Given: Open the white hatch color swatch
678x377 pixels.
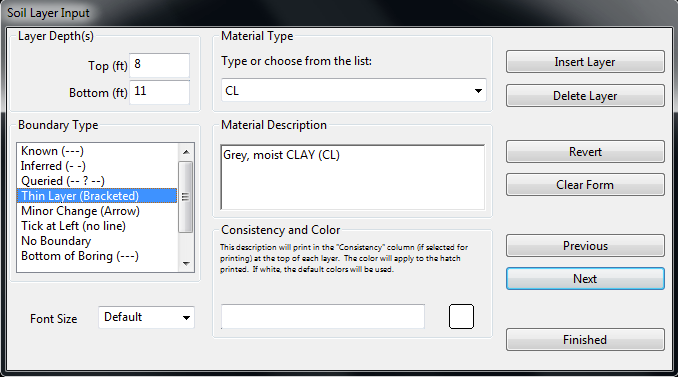Looking at the screenshot, I should pos(461,316).
